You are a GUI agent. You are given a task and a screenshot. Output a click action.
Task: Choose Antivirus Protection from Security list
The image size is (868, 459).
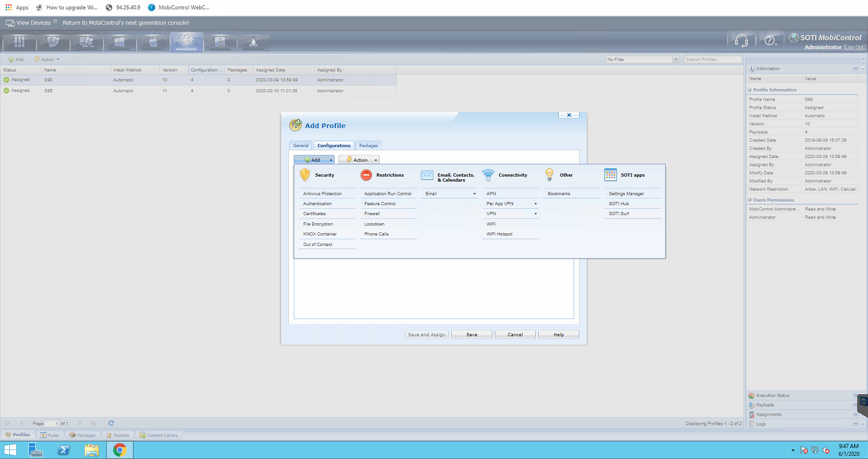coord(322,194)
